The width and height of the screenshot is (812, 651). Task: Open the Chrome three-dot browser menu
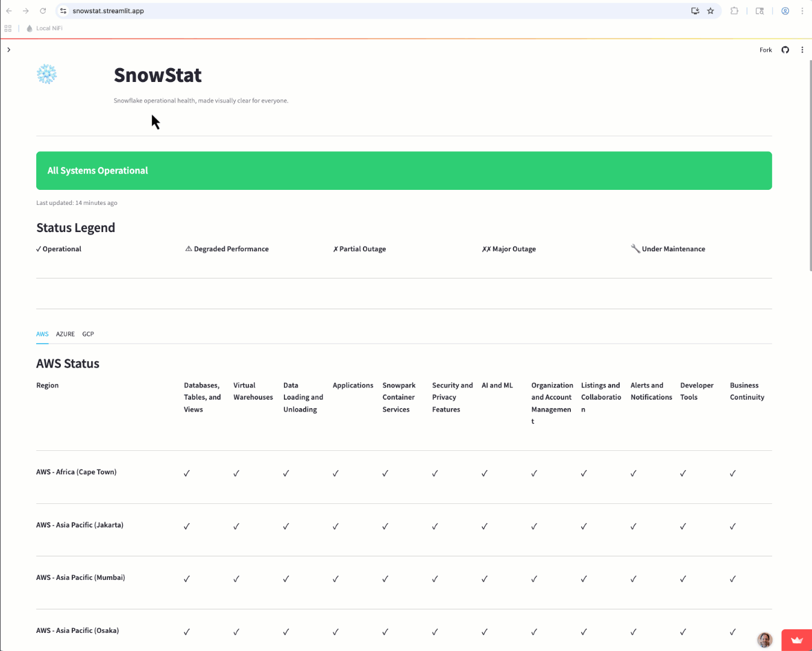(802, 11)
